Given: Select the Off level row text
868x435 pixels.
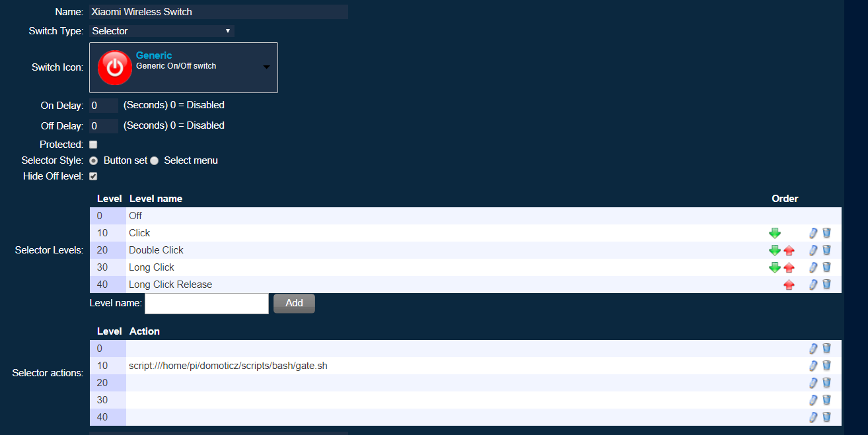Looking at the screenshot, I should pos(135,216).
